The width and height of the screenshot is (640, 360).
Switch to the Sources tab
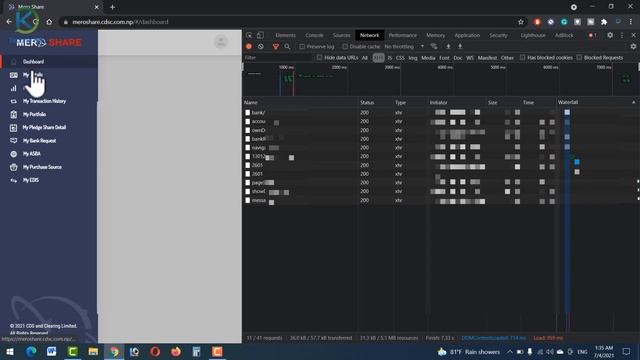(x=341, y=35)
